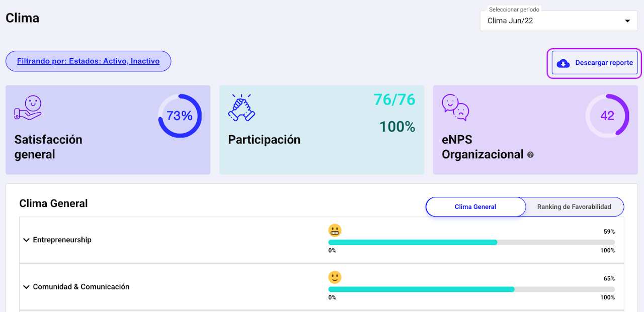
Task: Open the Filtrando por Estados filter link
Action: click(89, 61)
